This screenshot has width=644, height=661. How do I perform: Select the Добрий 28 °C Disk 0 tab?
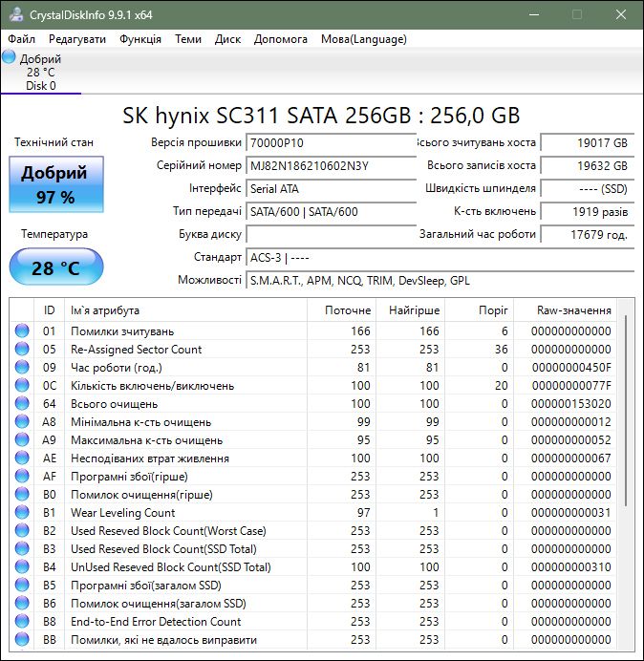pyautogui.click(x=40, y=72)
